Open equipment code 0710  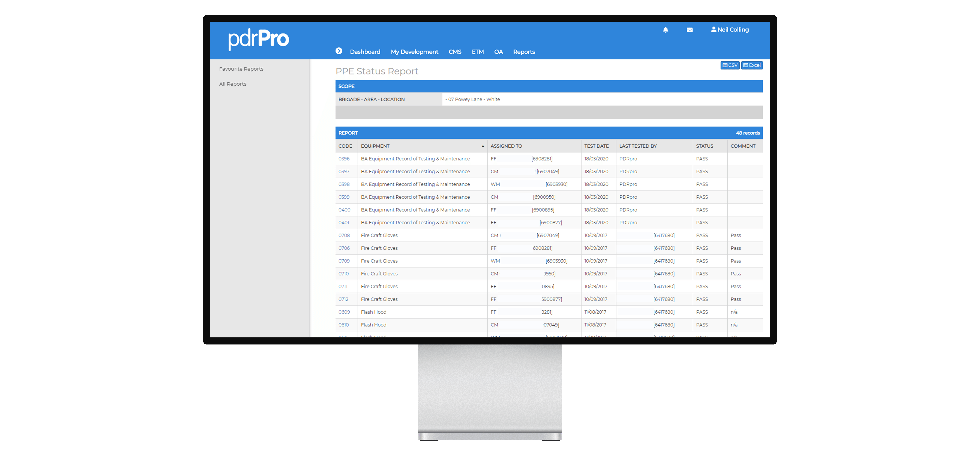click(344, 274)
